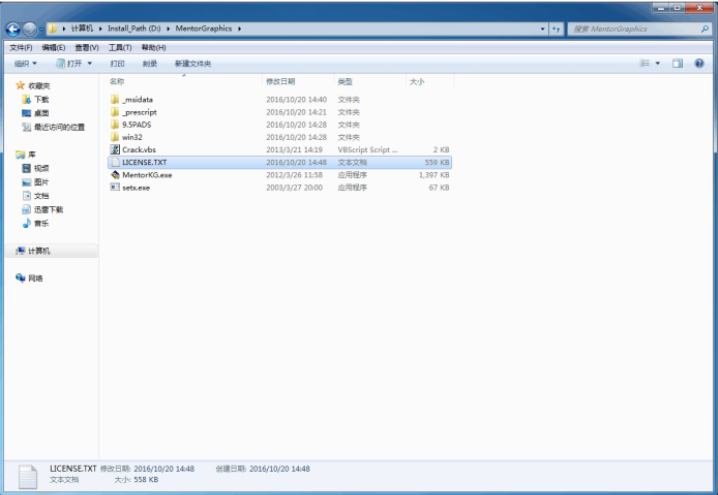
Task: Select Libraries (库) in the sidebar
Action: pos(26,154)
